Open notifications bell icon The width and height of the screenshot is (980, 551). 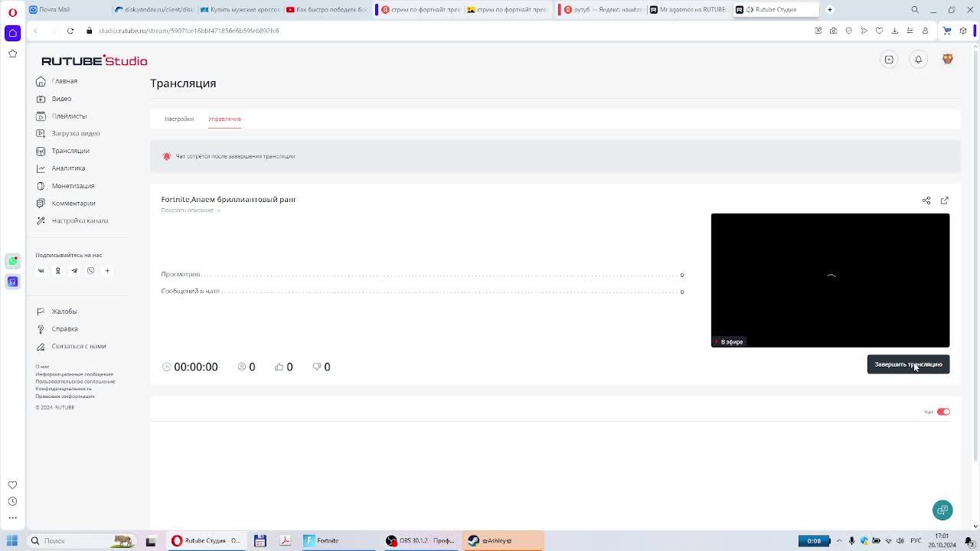tap(918, 60)
